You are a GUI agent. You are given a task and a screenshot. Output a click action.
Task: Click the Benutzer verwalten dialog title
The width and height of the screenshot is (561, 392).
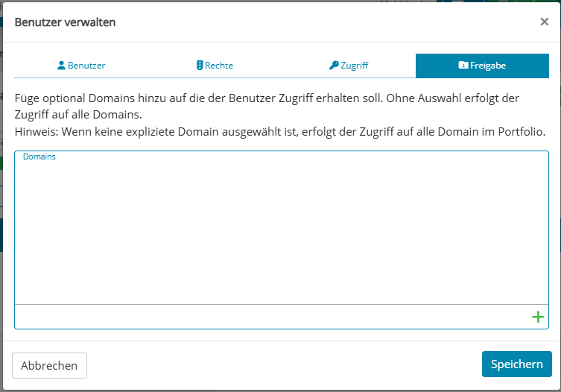(x=65, y=22)
